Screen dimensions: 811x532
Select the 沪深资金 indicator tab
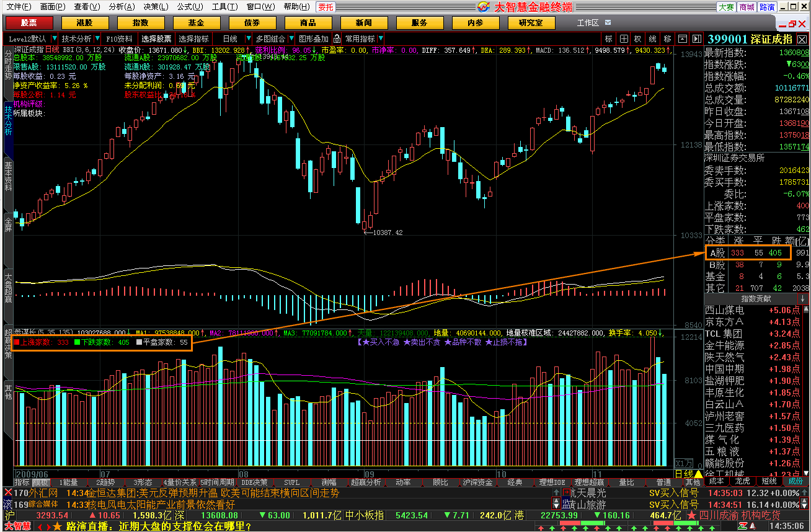pos(477,482)
